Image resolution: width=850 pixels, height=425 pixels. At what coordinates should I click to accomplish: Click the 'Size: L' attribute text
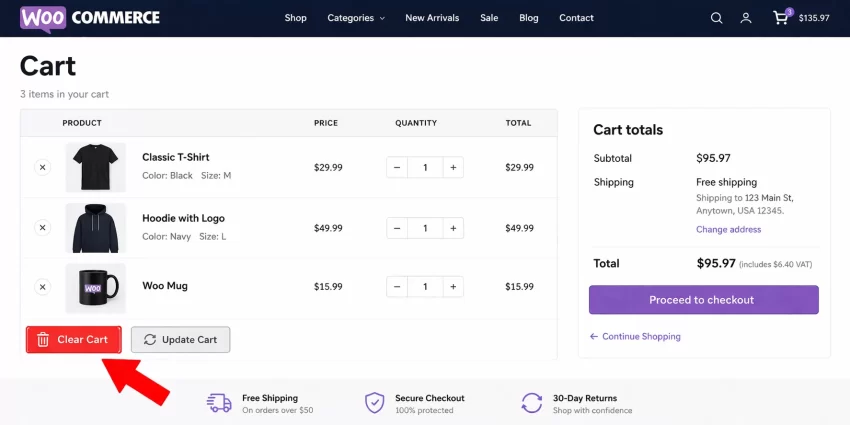tap(212, 237)
